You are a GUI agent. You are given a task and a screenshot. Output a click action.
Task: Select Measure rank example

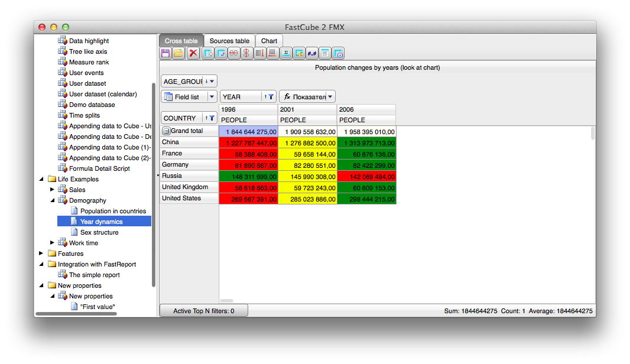click(89, 62)
